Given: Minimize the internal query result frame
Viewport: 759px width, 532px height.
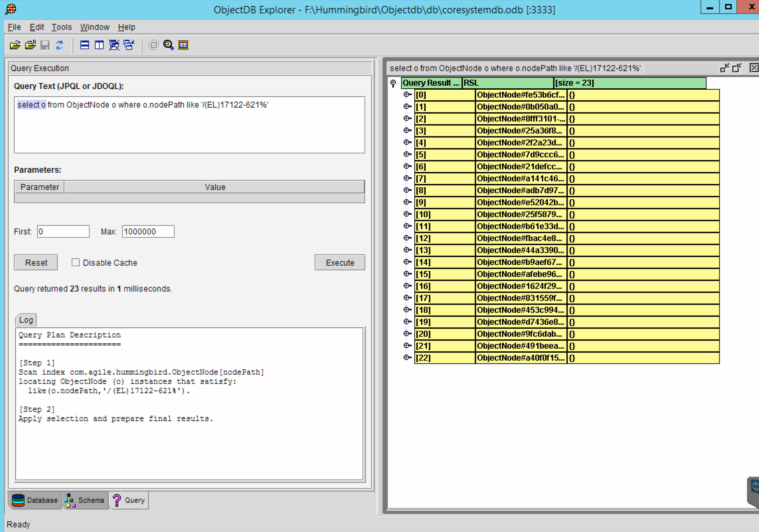Looking at the screenshot, I should [724, 68].
